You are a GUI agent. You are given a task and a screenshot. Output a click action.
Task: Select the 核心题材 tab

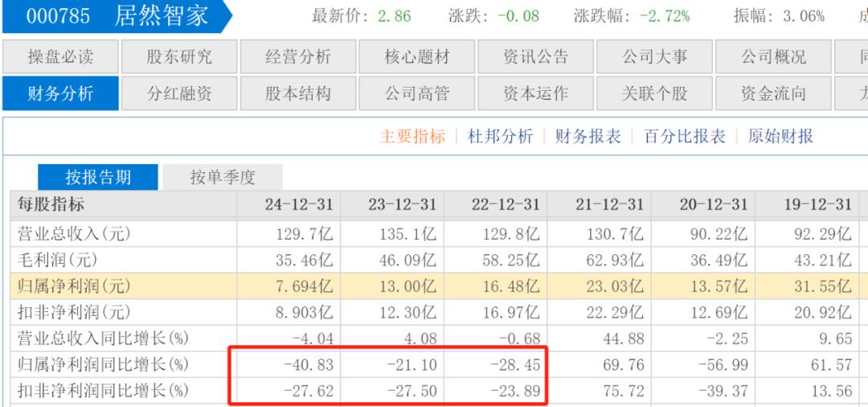(417, 56)
